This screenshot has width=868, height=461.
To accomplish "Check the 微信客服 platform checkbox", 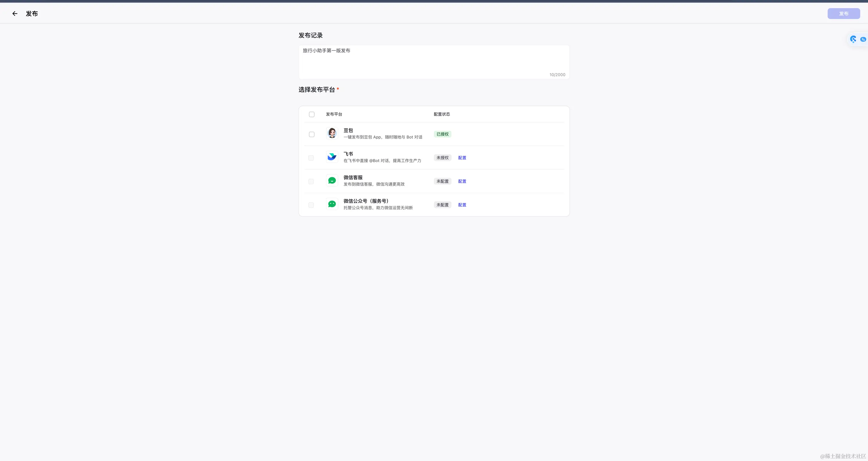I will pyautogui.click(x=311, y=182).
